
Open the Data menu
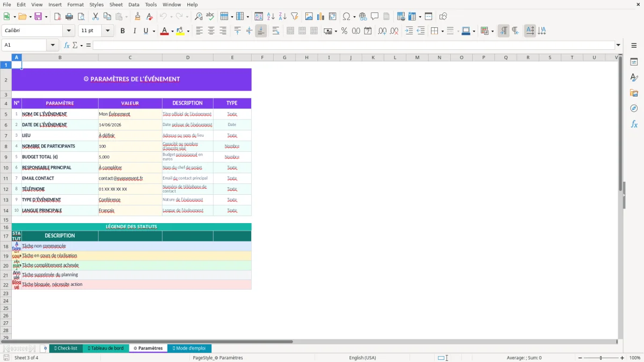[134, 4]
